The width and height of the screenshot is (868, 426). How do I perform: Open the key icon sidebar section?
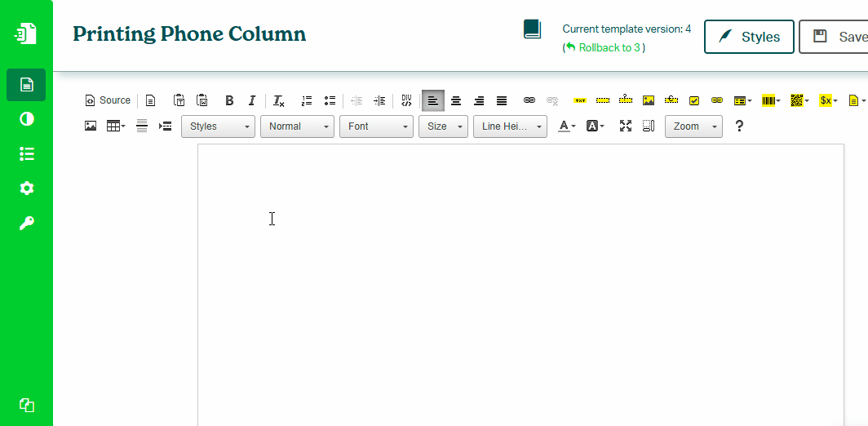[x=27, y=224]
